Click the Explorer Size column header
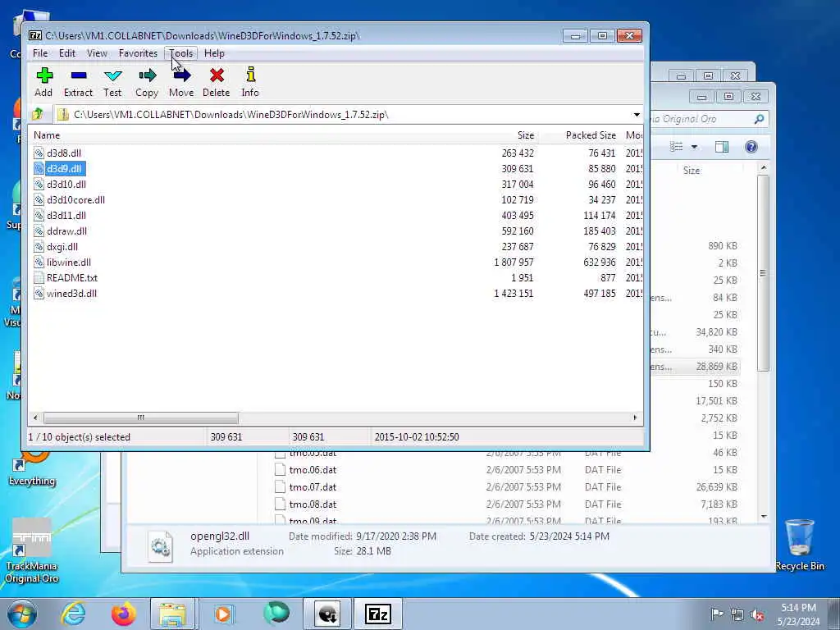This screenshot has height=630, width=840. [691, 171]
